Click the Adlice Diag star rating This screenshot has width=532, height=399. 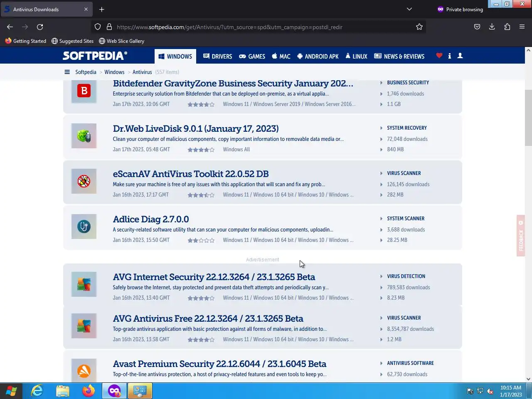(201, 240)
